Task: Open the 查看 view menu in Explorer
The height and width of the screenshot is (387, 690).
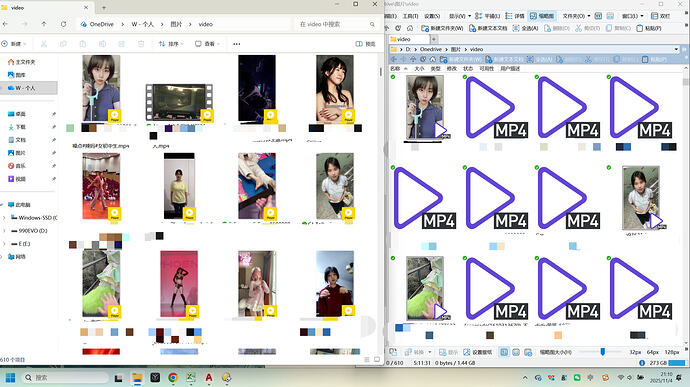Action: tap(207, 44)
